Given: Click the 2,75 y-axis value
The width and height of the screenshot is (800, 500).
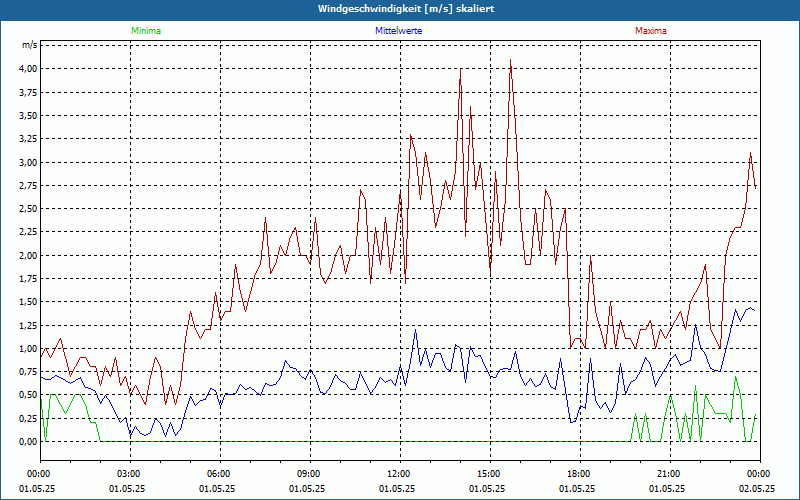Looking at the screenshot, I should pyautogui.click(x=28, y=186).
